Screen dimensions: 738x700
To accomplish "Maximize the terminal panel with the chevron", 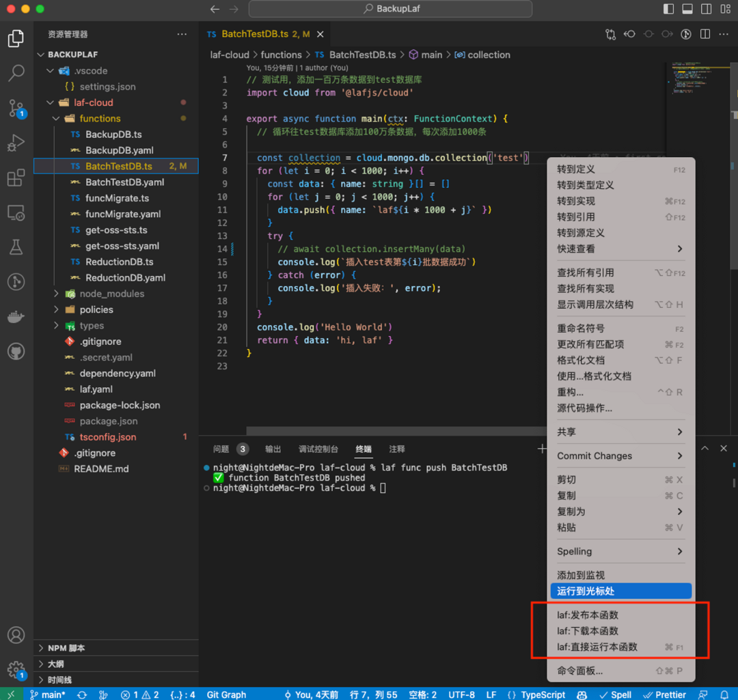I will 705,448.
